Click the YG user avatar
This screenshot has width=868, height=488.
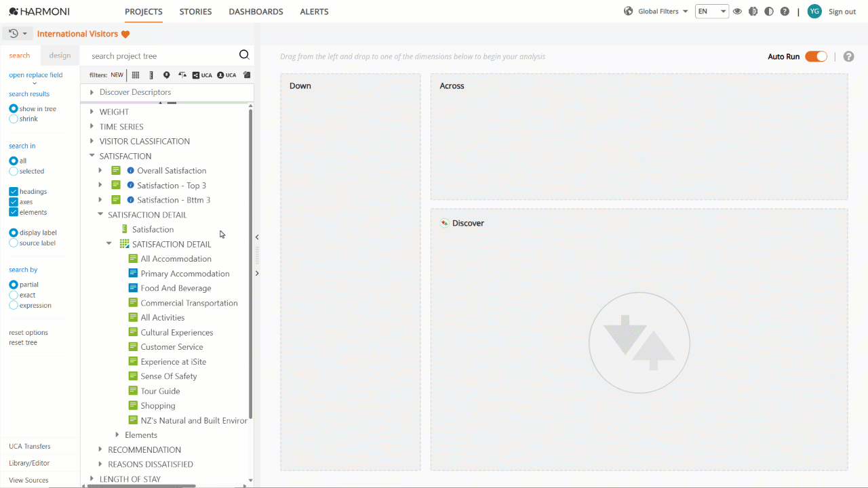tap(814, 12)
